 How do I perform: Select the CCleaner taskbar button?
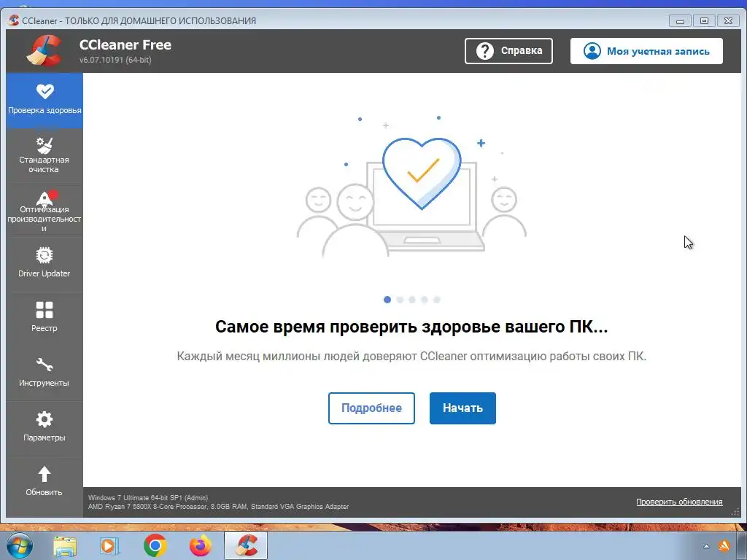(x=246, y=545)
